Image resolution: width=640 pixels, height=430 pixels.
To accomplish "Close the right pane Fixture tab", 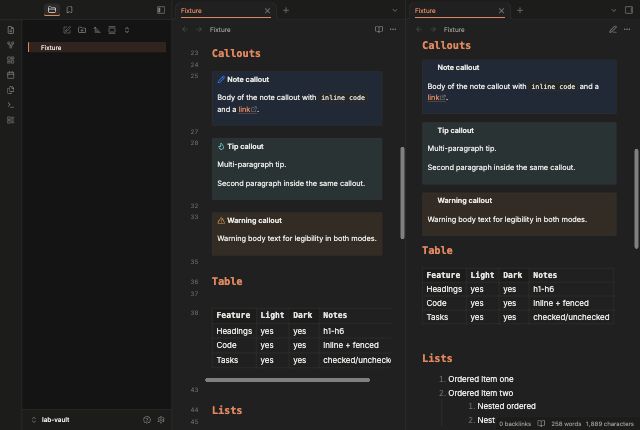I will click(501, 11).
